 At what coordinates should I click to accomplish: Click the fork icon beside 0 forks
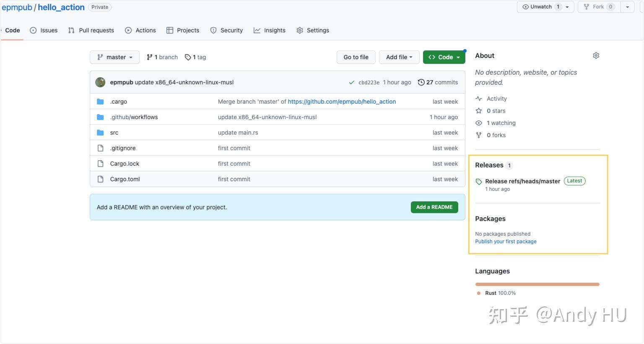(479, 135)
